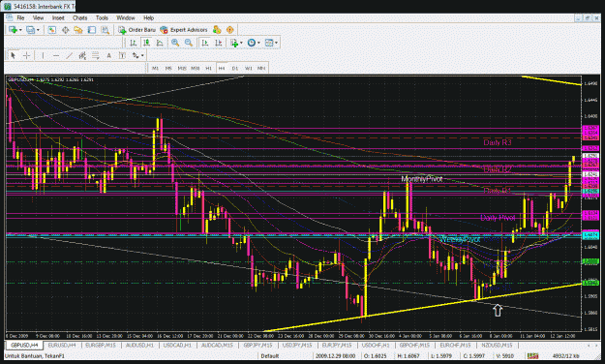Select the W1 timeframe button
605x364 pixels.
coord(249,68)
